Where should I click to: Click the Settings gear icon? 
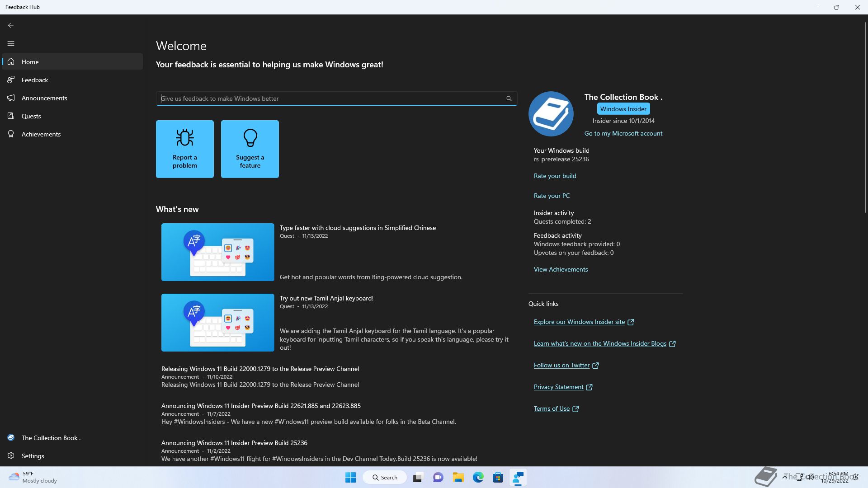[x=11, y=456]
